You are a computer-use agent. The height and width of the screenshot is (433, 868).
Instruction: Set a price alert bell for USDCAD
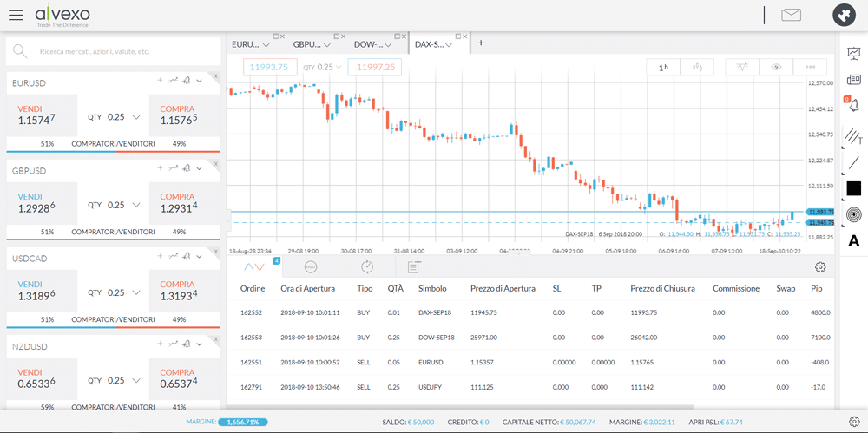tap(187, 256)
